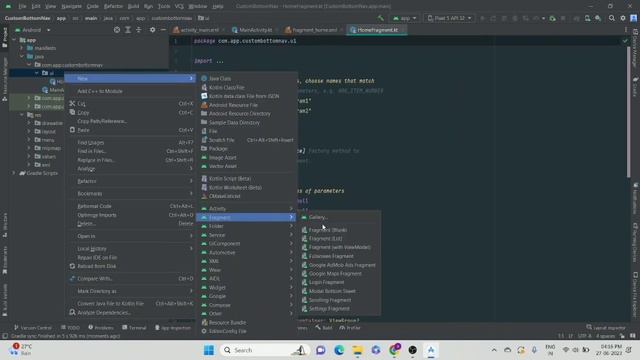The height and width of the screenshot is (360, 640).
Task: Choose Fragment (with ViewModel) template
Action: (x=340, y=247)
